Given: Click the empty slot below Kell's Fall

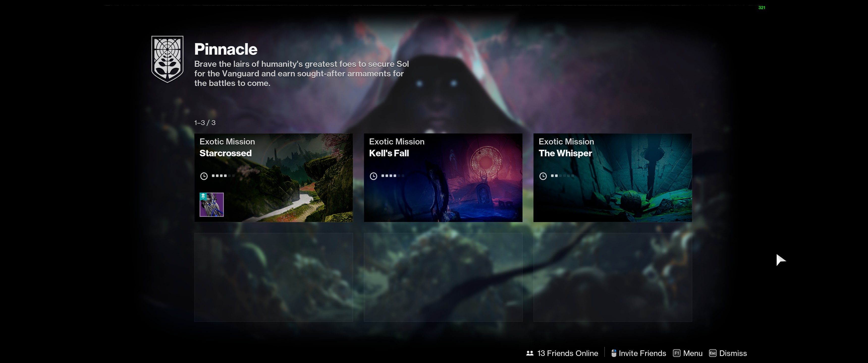Looking at the screenshot, I should [443, 277].
